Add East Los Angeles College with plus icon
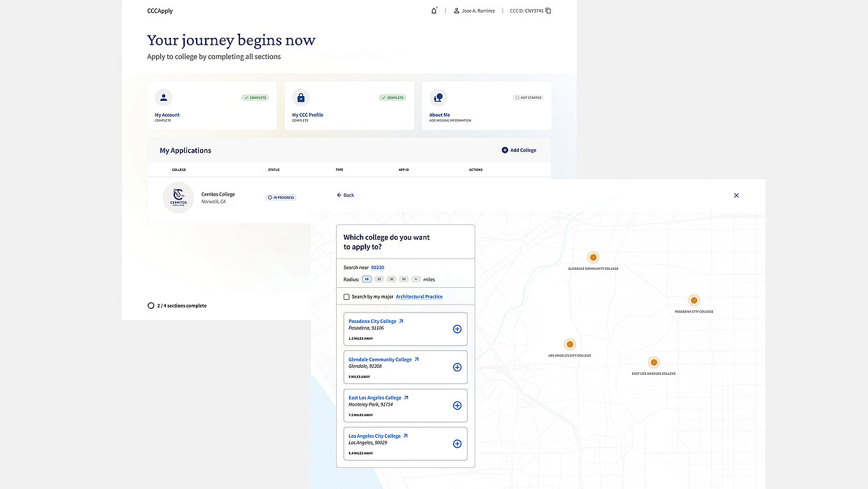This screenshot has height=489, width=868. pos(457,406)
